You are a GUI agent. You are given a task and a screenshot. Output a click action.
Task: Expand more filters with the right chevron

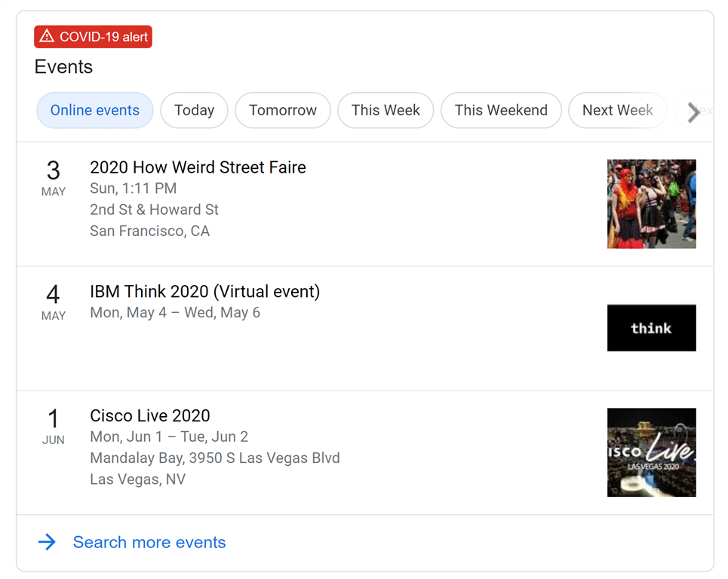pyautogui.click(x=693, y=112)
